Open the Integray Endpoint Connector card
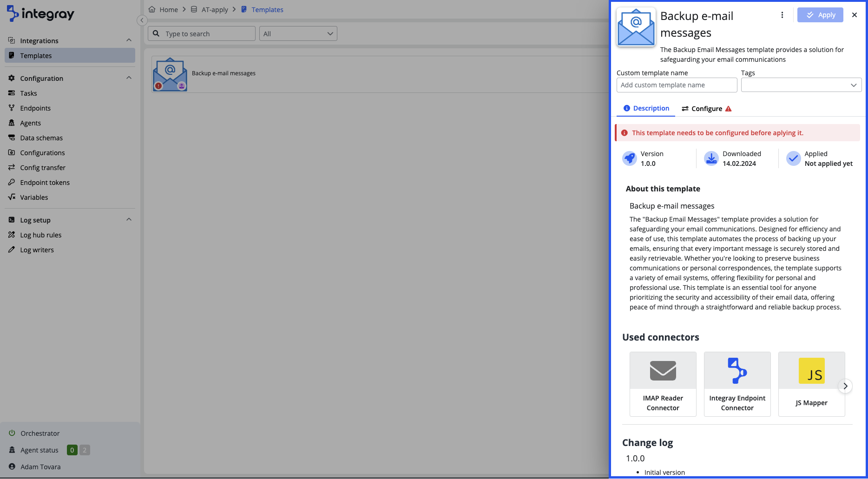This screenshot has height=479, width=868. tap(737, 384)
